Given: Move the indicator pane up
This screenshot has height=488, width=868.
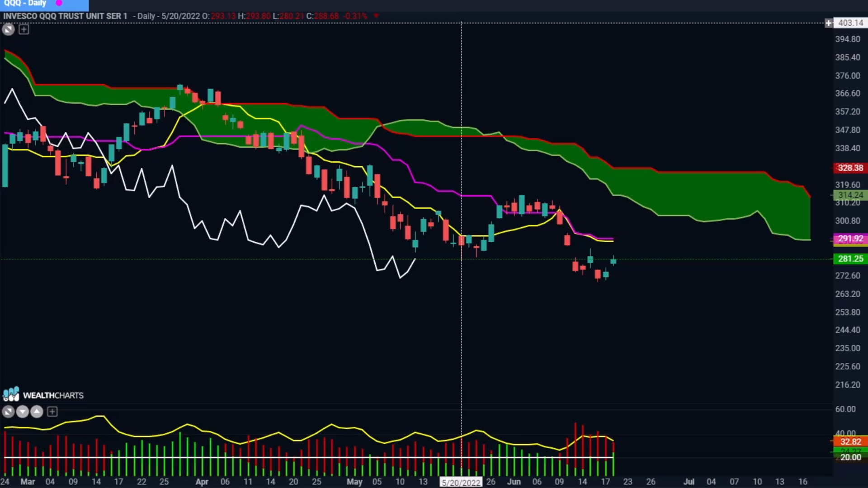Looking at the screenshot, I should (37, 412).
